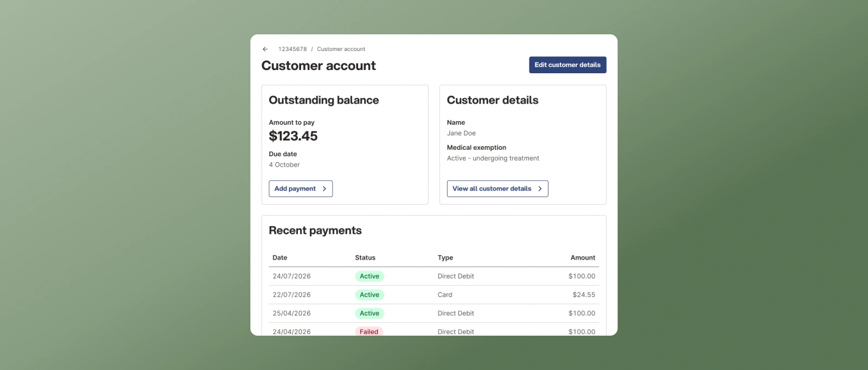Click Active badge in 22/07/2026 row
Viewport: 868px width, 370px height.
pyautogui.click(x=369, y=295)
